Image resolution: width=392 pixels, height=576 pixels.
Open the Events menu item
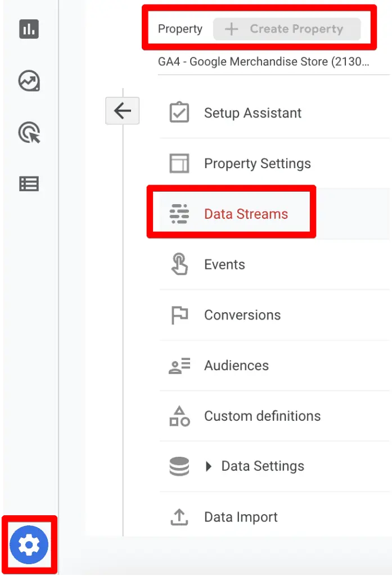click(225, 264)
